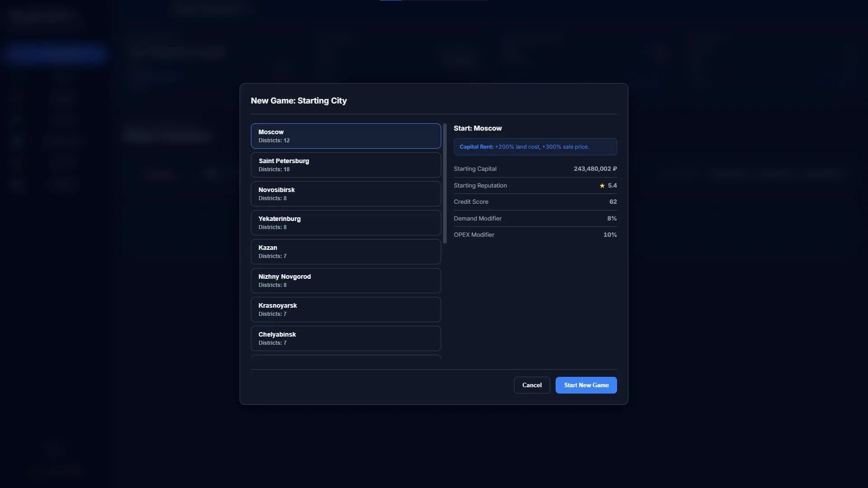Choose Kazan with 7 districts
Screen dimensions: 868x488
tap(346, 252)
